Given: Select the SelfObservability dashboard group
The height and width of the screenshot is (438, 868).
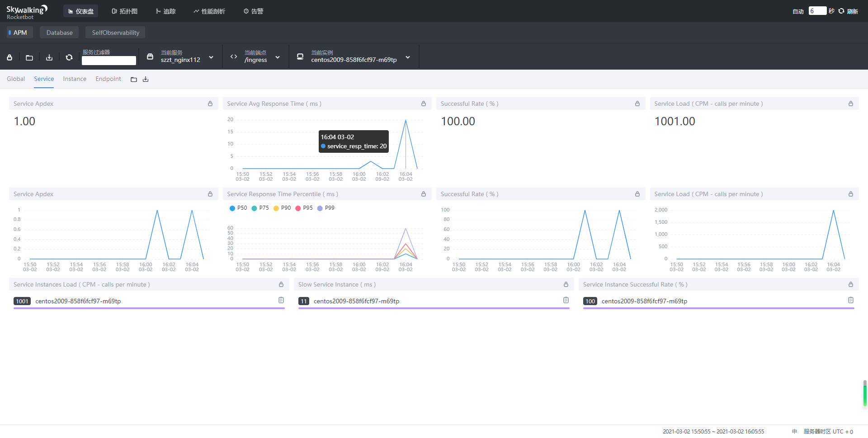Looking at the screenshot, I should point(115,33).
